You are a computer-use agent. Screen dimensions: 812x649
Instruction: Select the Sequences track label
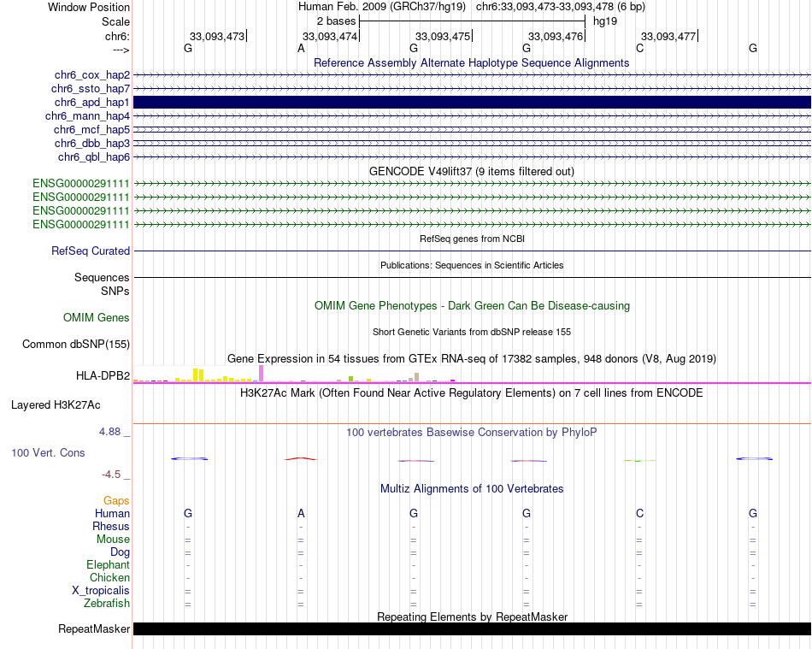(x=102, y=278)
